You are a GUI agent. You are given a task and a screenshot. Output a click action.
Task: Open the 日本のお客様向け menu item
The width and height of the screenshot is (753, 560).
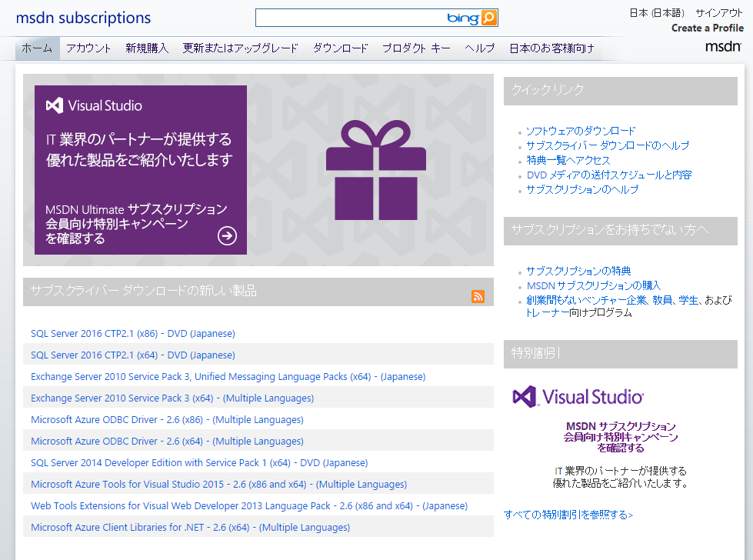tap(551, 48)
